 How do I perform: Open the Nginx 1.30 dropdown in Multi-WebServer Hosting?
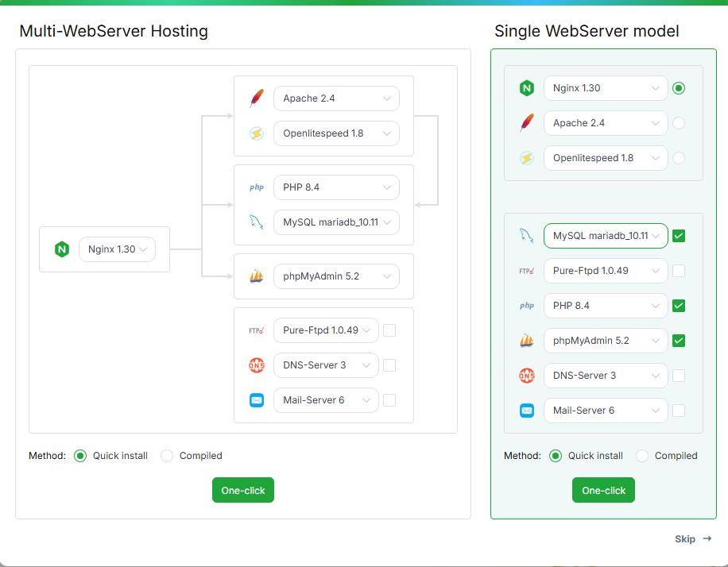pos(117,249)
